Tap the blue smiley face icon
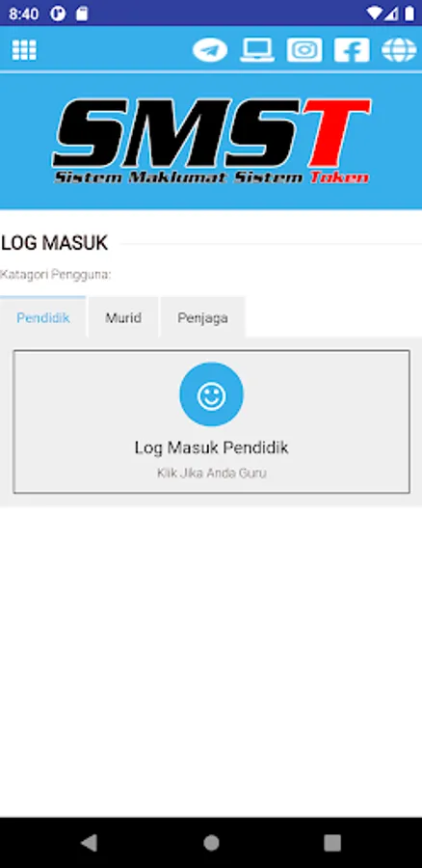This screenshot has height=868, width=422. click(211, 394)
